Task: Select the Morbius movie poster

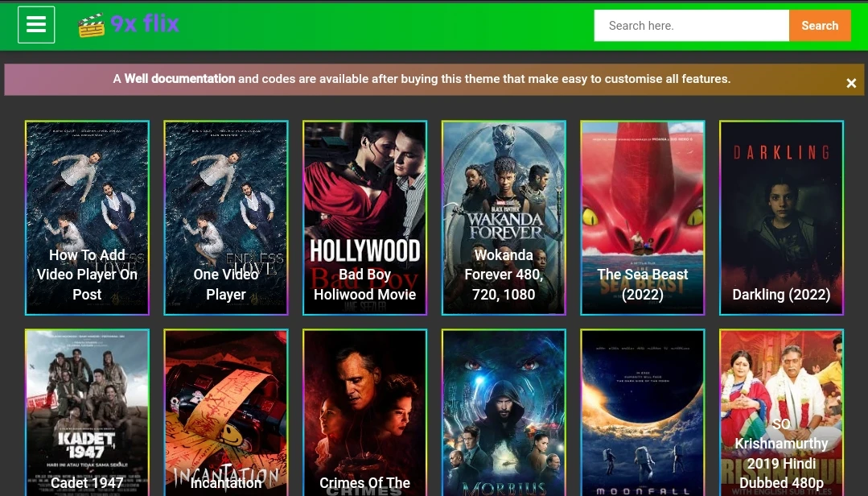Action: pyautogui.click(x=503, y=412)
